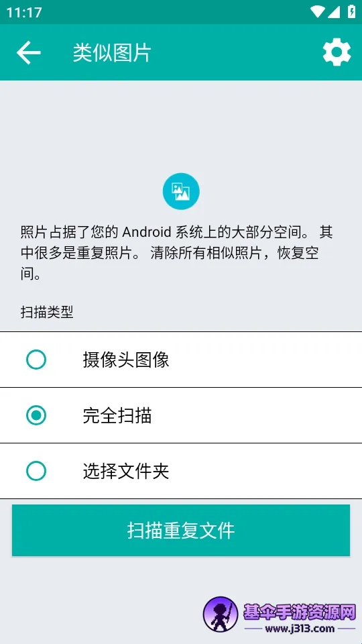Tap the back arrow icon

point(28,52)
